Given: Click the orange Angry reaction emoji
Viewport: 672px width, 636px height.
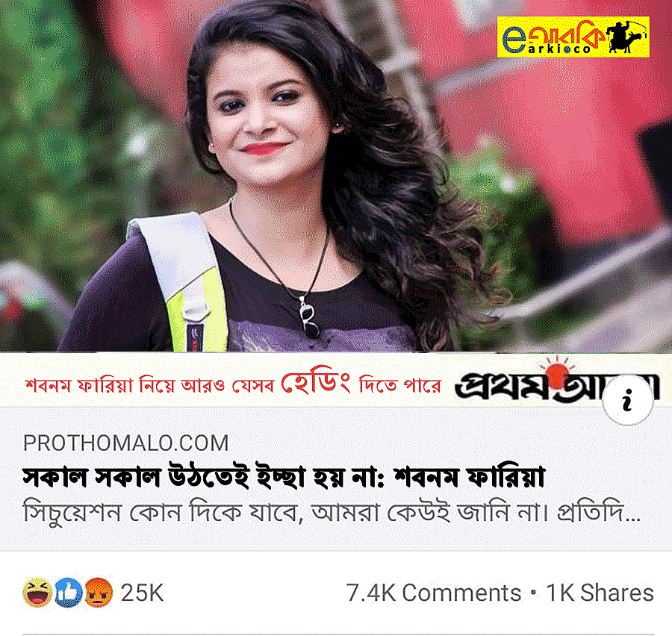Looking at the screenshot, I should pos(99,593).
